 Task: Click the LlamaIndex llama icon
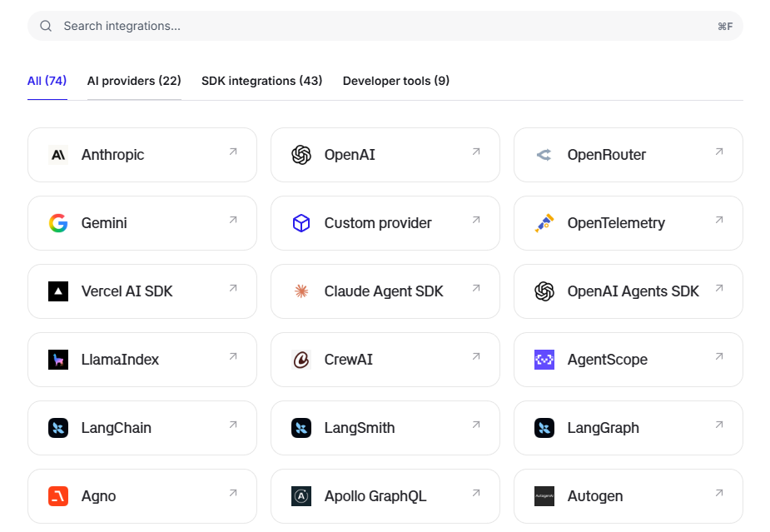click(x=58, y=360)
